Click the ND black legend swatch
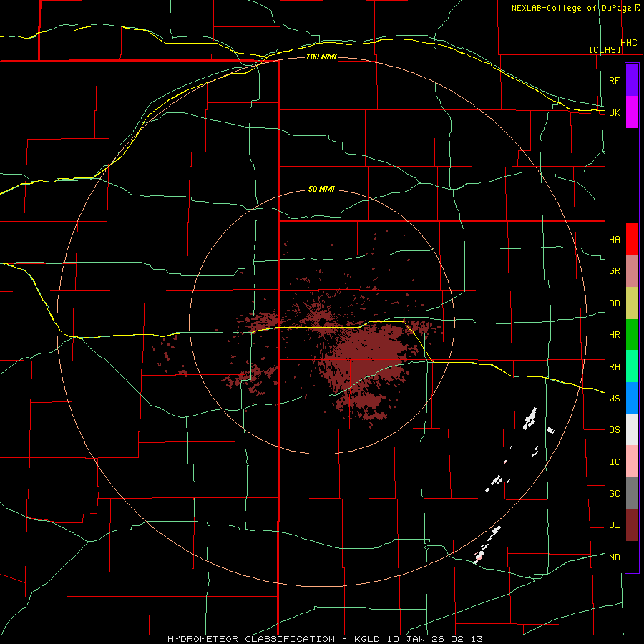Image resolution: width=644 pixels, height=644 pixels. [x=632, y=557]
